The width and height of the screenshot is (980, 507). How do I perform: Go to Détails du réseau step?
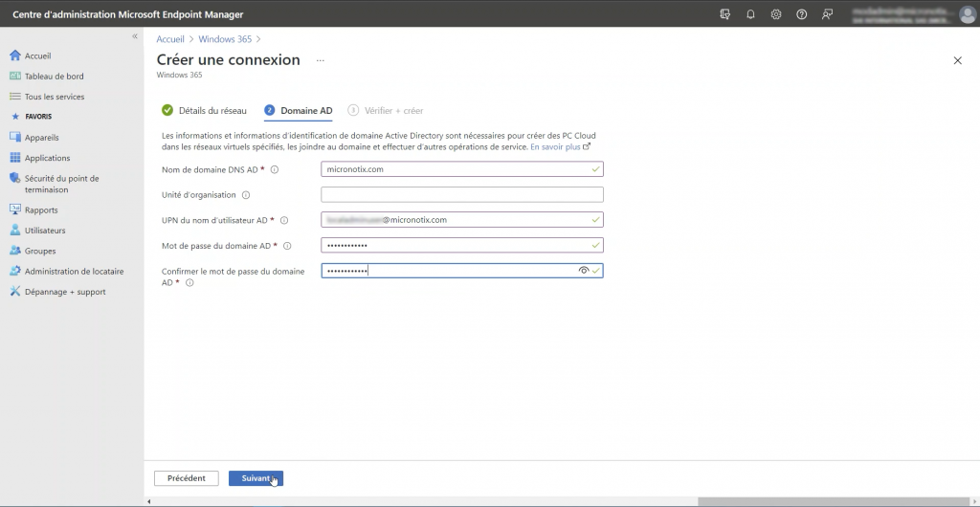click(x=204, y=111)
